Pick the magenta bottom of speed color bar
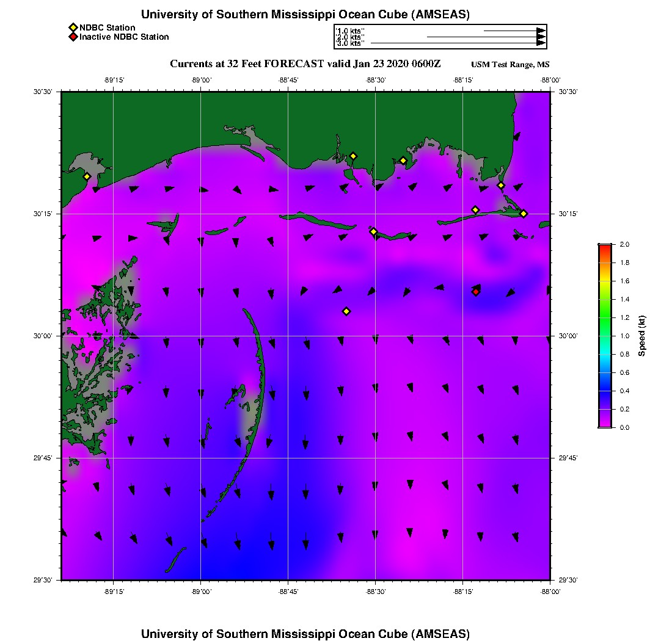Screen dimensions: 672x641 click(605, 424)
